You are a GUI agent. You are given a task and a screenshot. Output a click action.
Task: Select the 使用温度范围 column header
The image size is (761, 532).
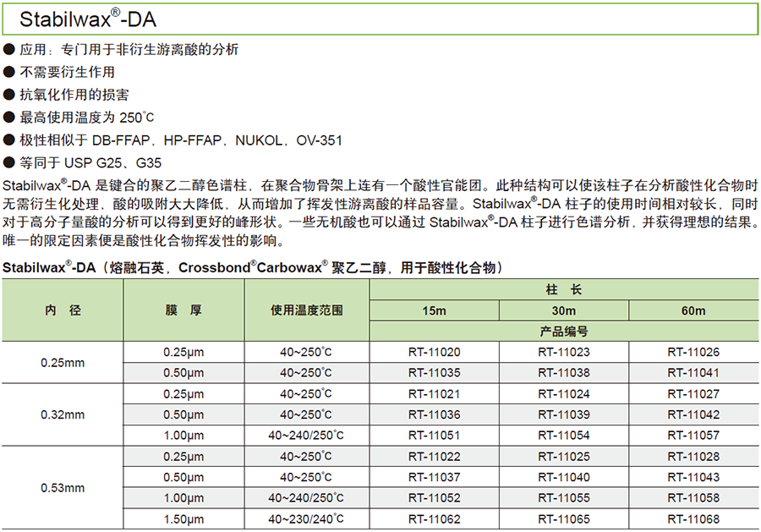(306, 310)
